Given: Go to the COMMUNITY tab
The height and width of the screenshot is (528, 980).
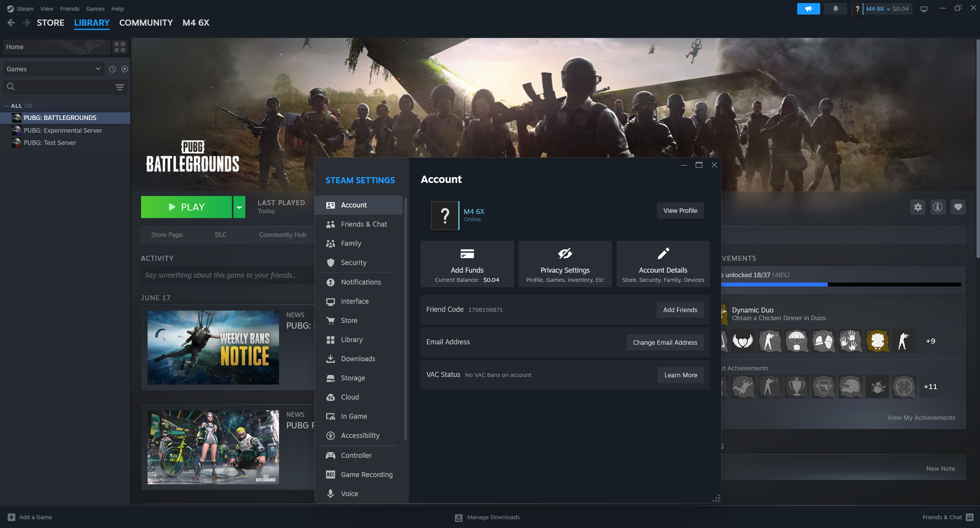Looking at the screenshot, I should pyautogui.click(x=146, y=23).
